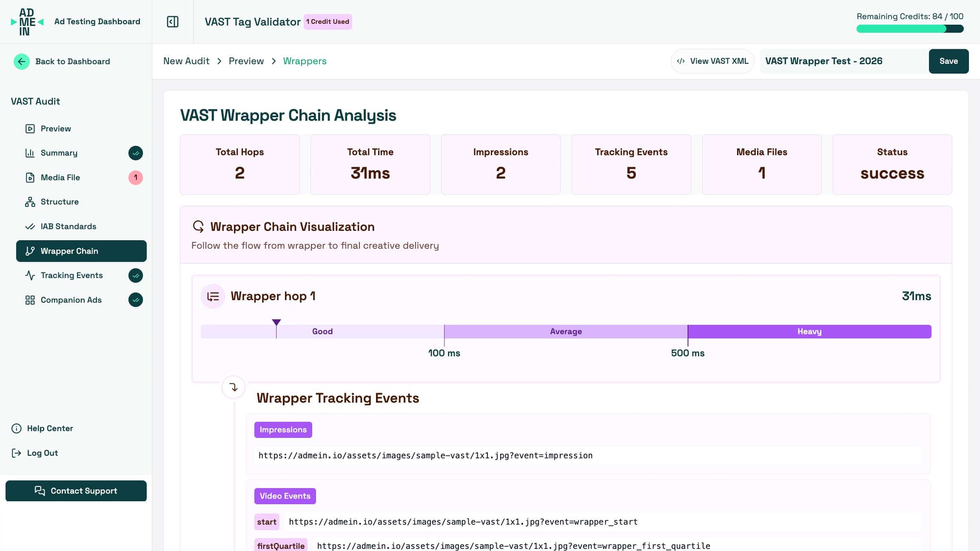Viewport: 980px width, 551px height.
Task: Click the New Audit breadcrumb
Action: click(x=186, y=61)
